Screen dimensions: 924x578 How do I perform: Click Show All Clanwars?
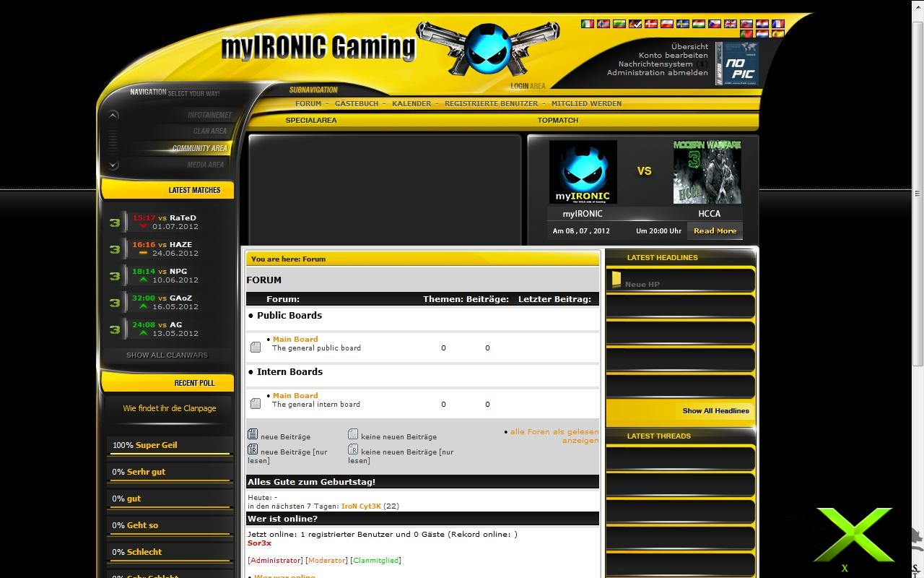pos(167,355)
